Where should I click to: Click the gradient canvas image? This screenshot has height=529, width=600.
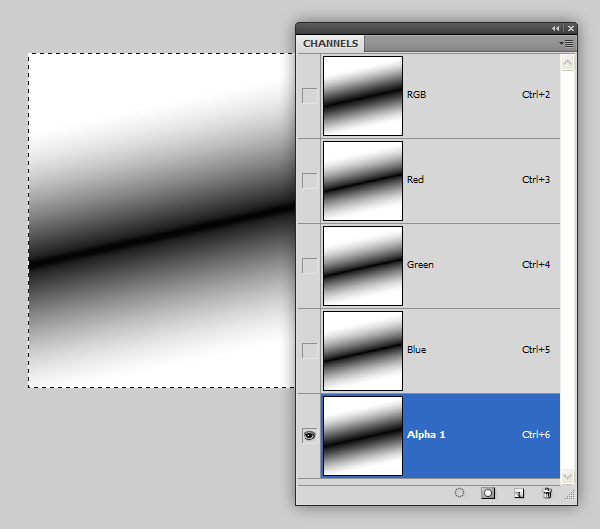[161, 220]
